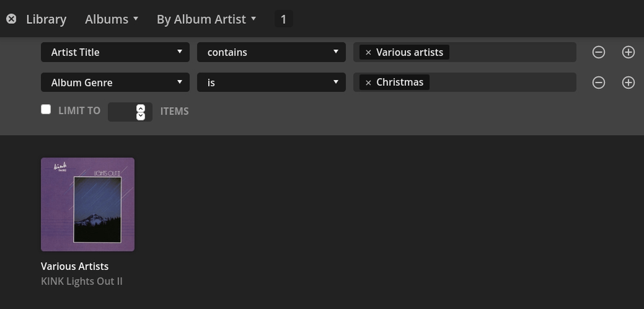The height and width of the screenshot is (309, 644).
Task: Open the 'contains' operator dropdown
Action: pos(271,52)
